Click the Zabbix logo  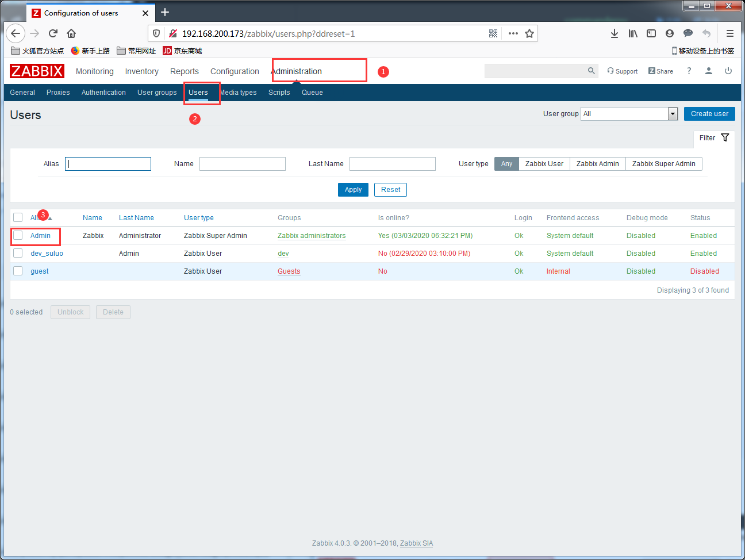point(37,71)
